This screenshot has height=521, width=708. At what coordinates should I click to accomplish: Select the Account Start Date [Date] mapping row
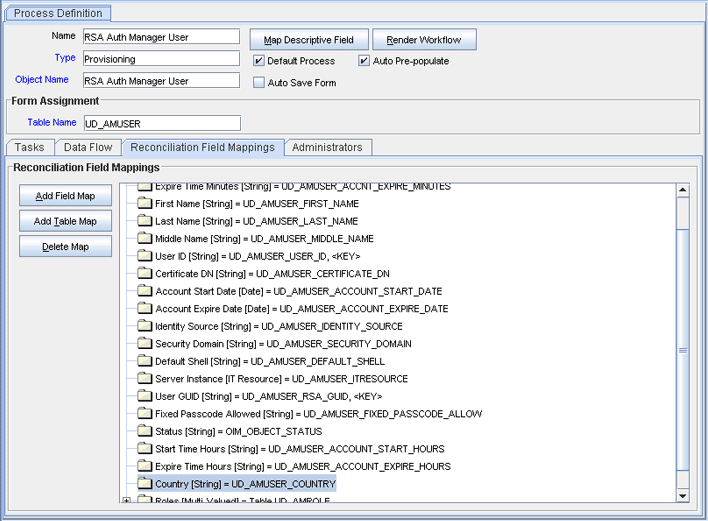[x=290, y=291]
